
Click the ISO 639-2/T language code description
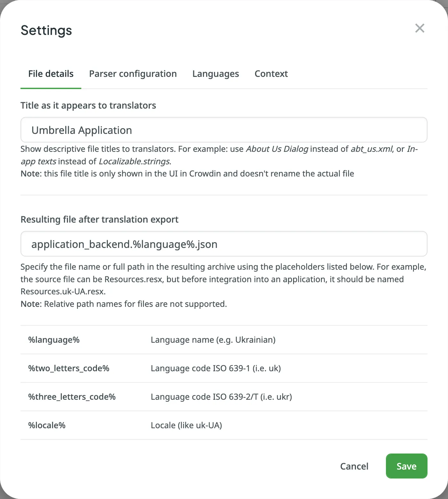pyautogui.click(x=221, y=397)
